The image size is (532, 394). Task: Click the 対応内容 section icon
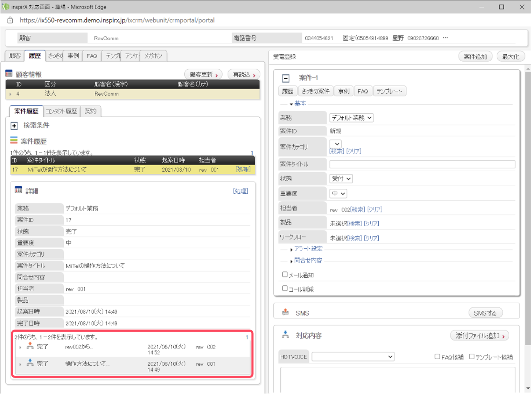pyautogui.click(x=286, y=334)
